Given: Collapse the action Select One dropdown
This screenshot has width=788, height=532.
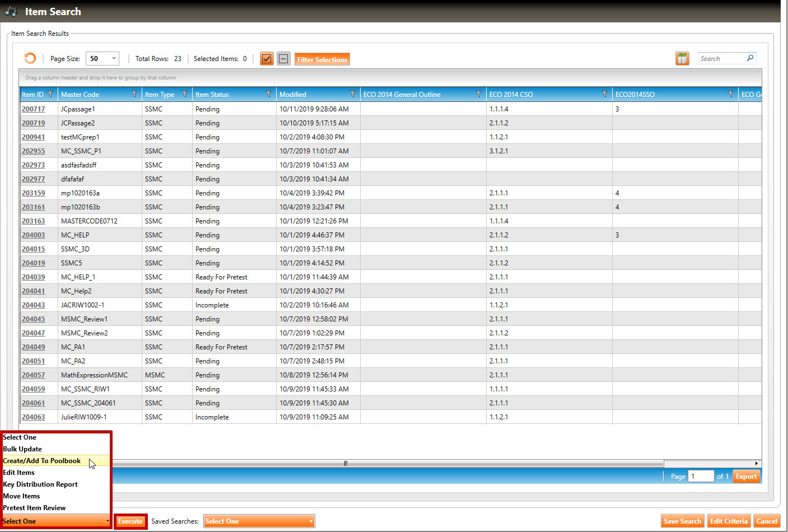Looking at the screenshot, I should point(56,521).
